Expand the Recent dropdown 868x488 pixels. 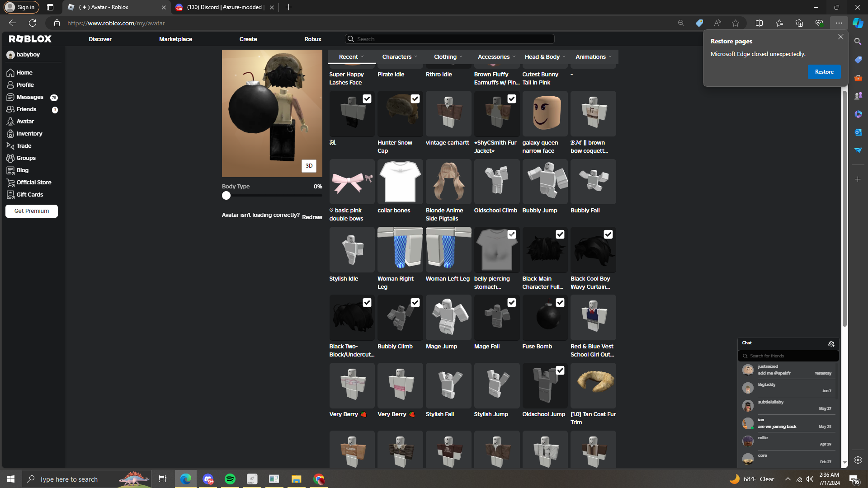pos(352,57)
